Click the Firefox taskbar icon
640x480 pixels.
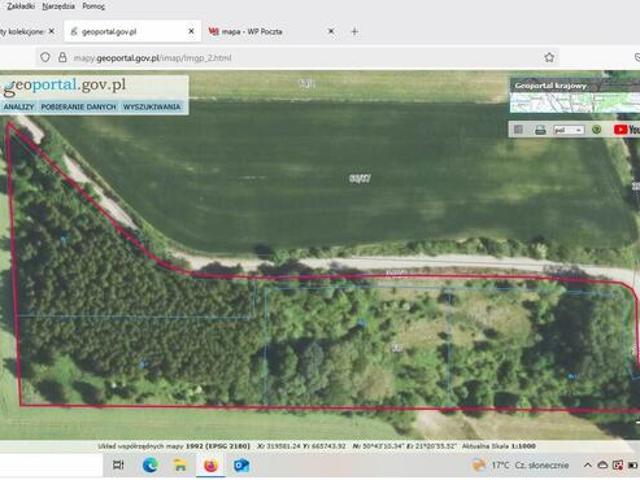211,465
